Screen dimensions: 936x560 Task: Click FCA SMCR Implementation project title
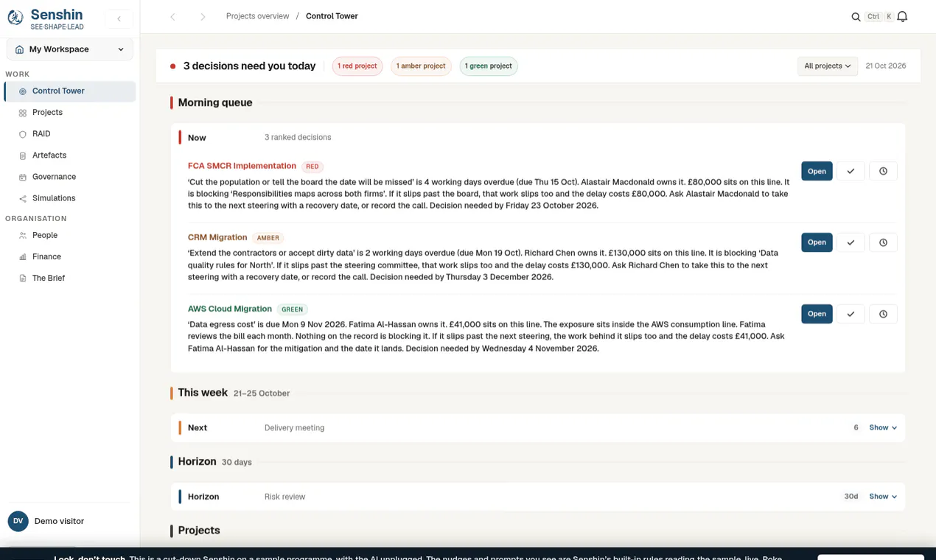tap(242, 166)
